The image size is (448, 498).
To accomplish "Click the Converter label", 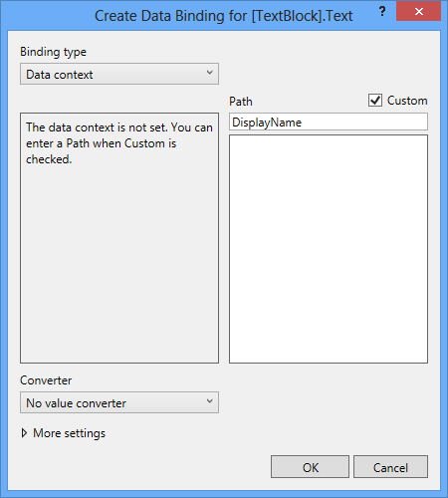I will 46,380.
